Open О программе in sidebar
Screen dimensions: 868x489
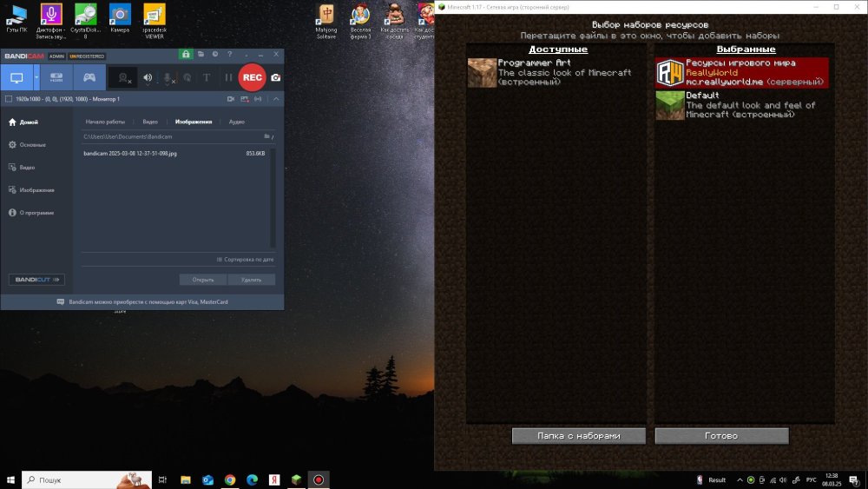[31, 213]
